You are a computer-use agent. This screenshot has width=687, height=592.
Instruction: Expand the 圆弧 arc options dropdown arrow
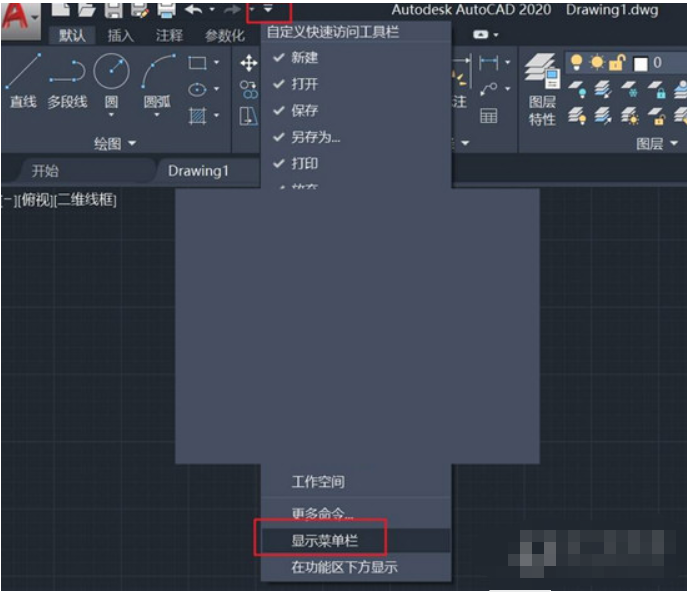(157, 115)
